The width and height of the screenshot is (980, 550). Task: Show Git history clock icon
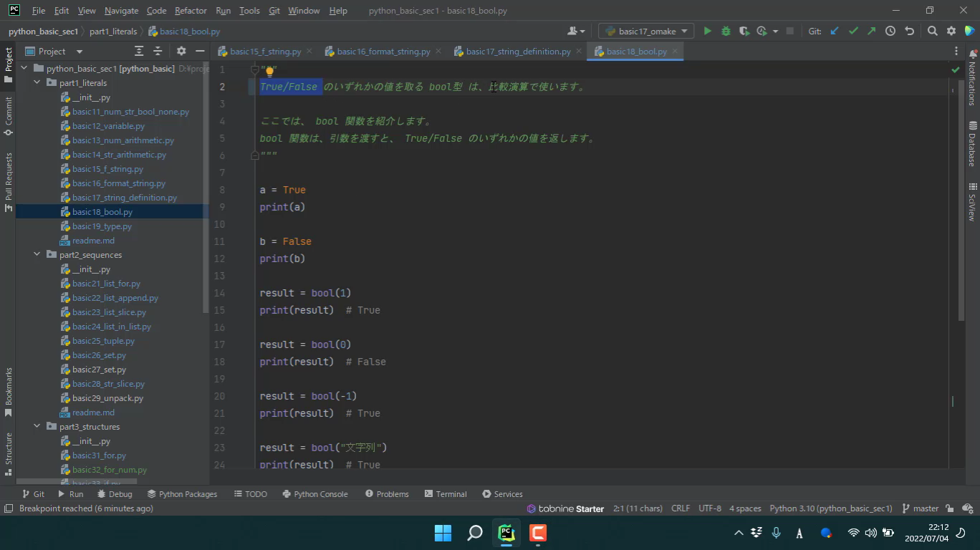890,31
